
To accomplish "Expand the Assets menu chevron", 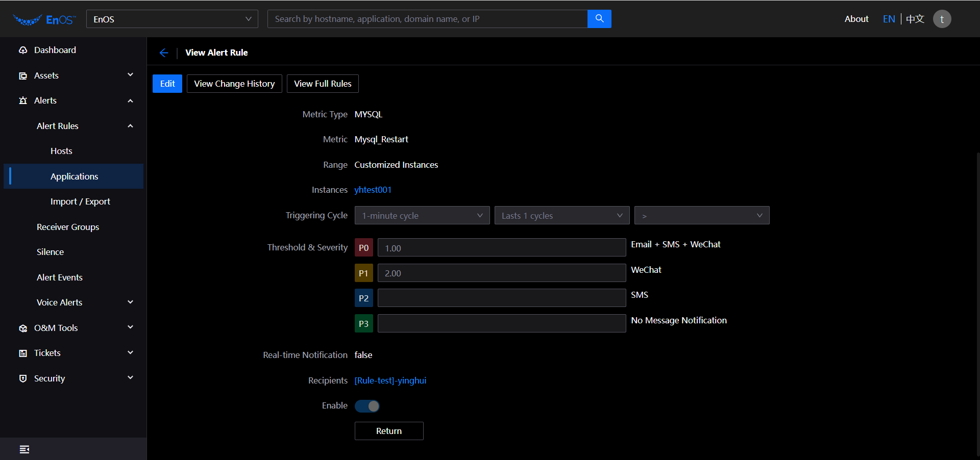I will (130, 75).
